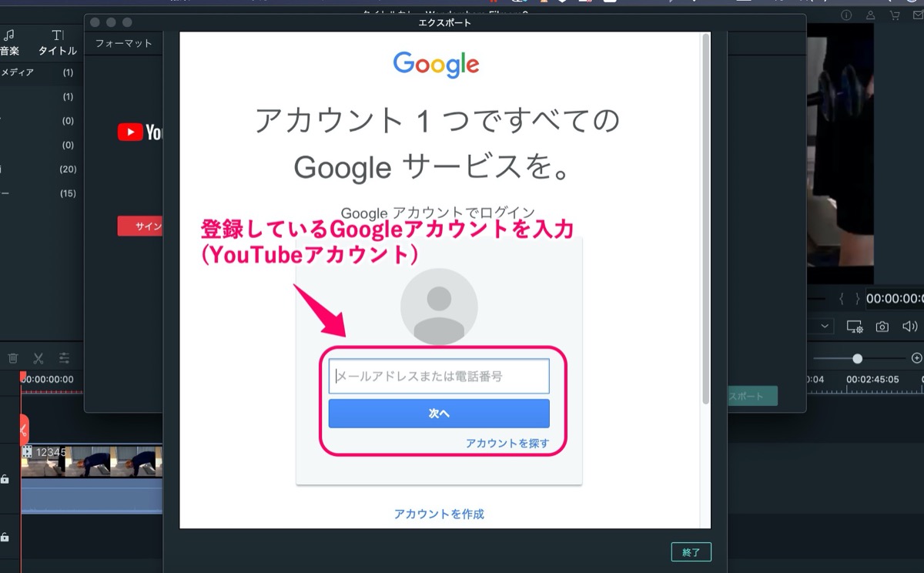Open the shopping cart icon

[895, 15]
